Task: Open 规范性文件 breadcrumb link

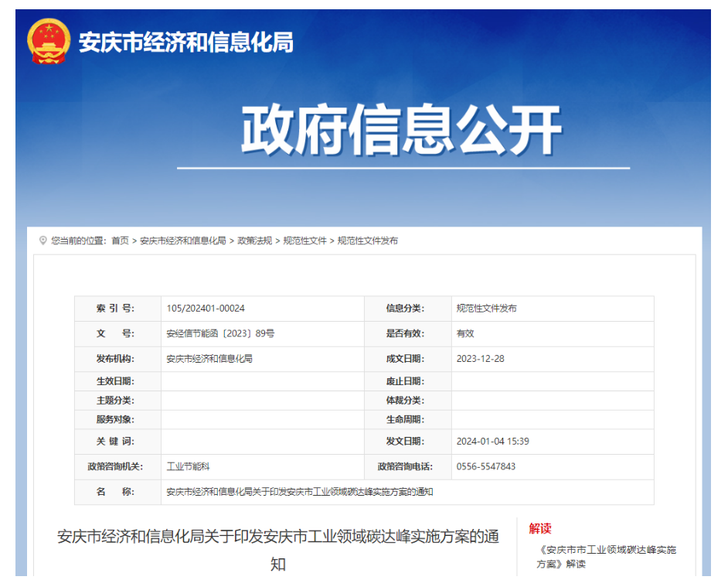Action: coord(304,241)
